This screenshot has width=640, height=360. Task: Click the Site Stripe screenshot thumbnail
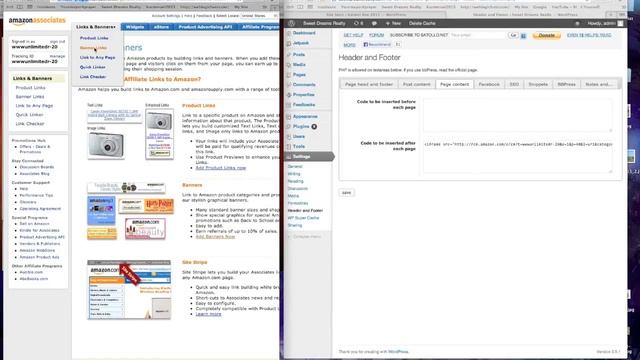coord(129,290)
